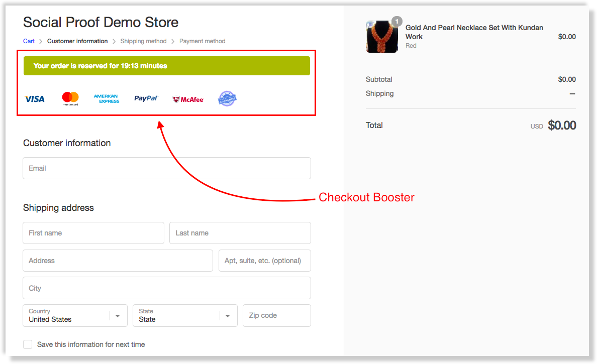Click the Checkout Booster annotation label
Image resolution: width=597 pixels, height=364 pixels.
[366, 197]
